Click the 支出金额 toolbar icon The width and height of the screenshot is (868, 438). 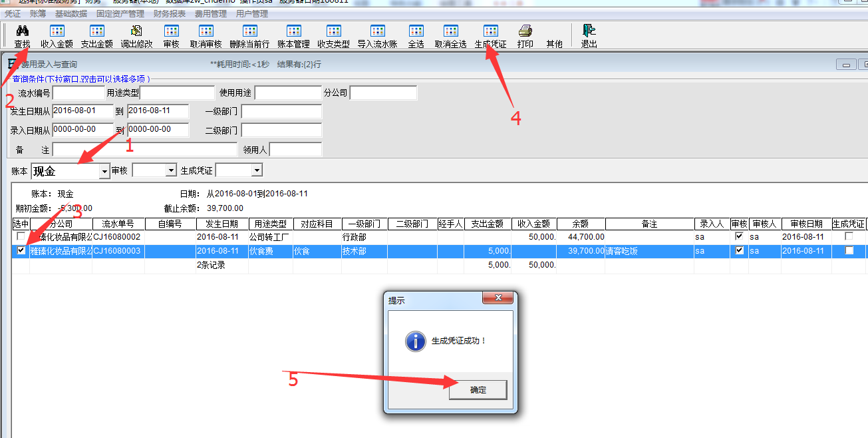tap(96, 31)
